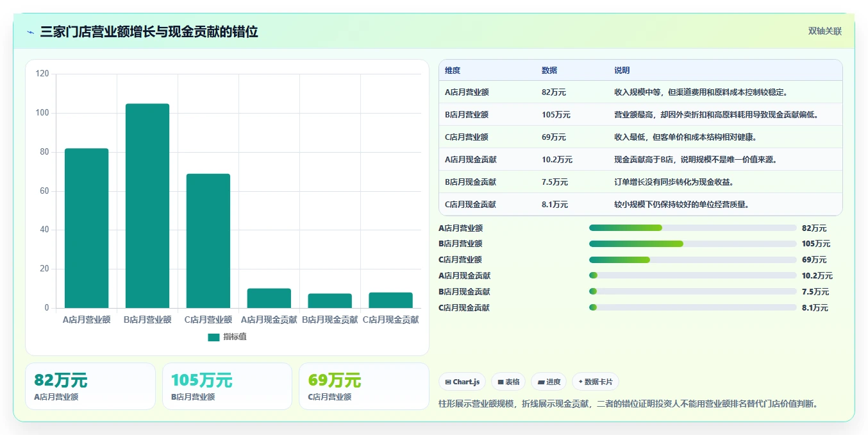Click the 数据卡片 tag chip
Screen dimensions: 868x435
pyautogui.click(x=595, y=382)
